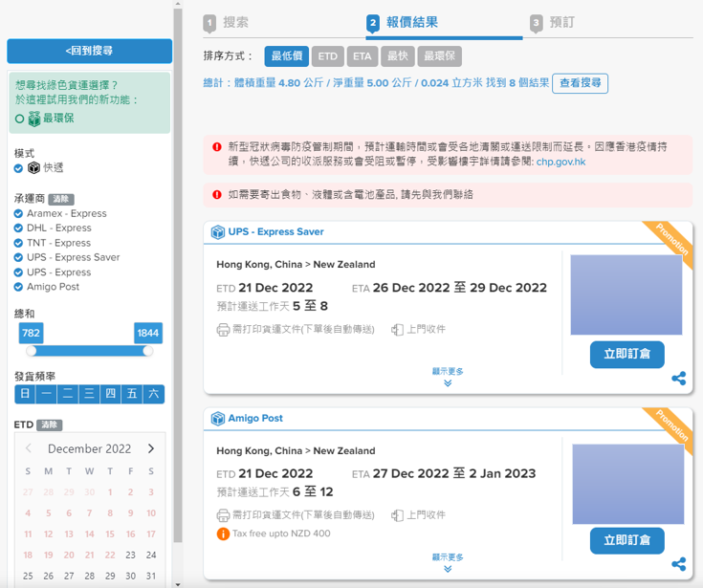Click the Amigo Post package icon

click(218, 419)
